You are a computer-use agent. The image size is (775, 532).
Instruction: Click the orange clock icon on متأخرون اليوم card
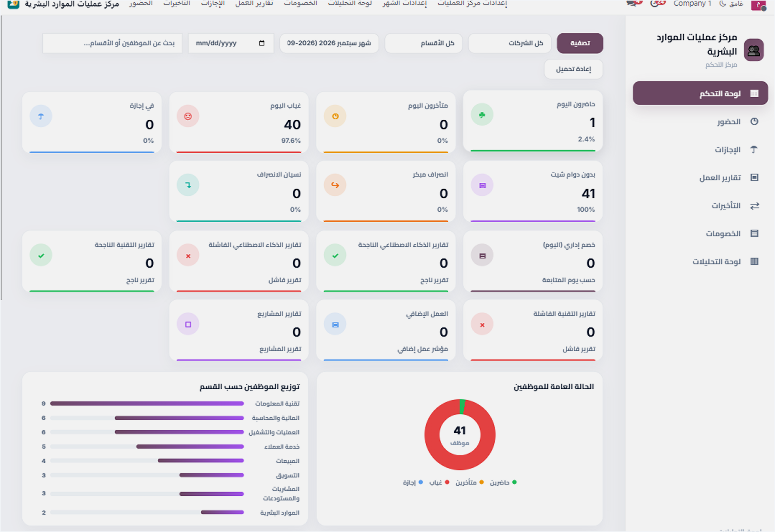[335, 116]
